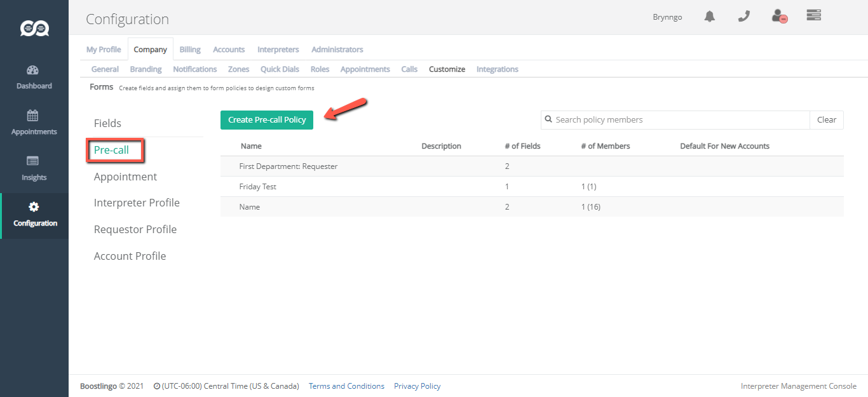
Task: Select Interpreter Profile form category
Action: (x=137, y=203)
